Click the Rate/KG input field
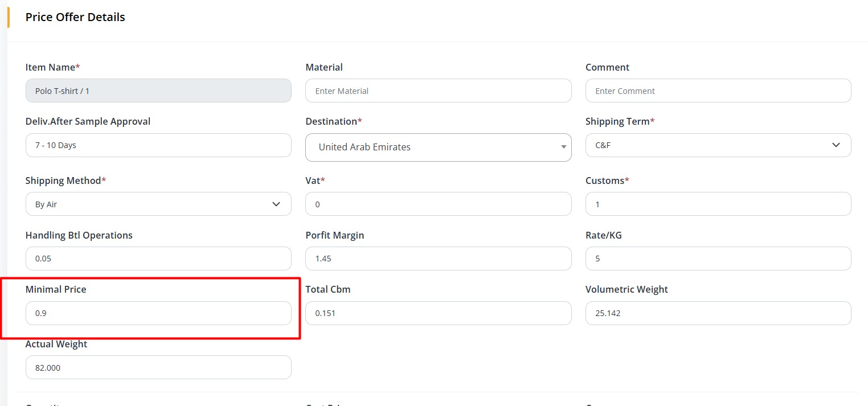868x406 pixels. pos(718,259)
